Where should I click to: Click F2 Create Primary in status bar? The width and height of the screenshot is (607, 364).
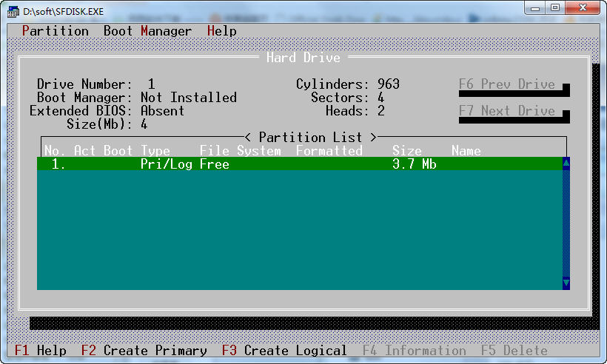pos(144,351)
